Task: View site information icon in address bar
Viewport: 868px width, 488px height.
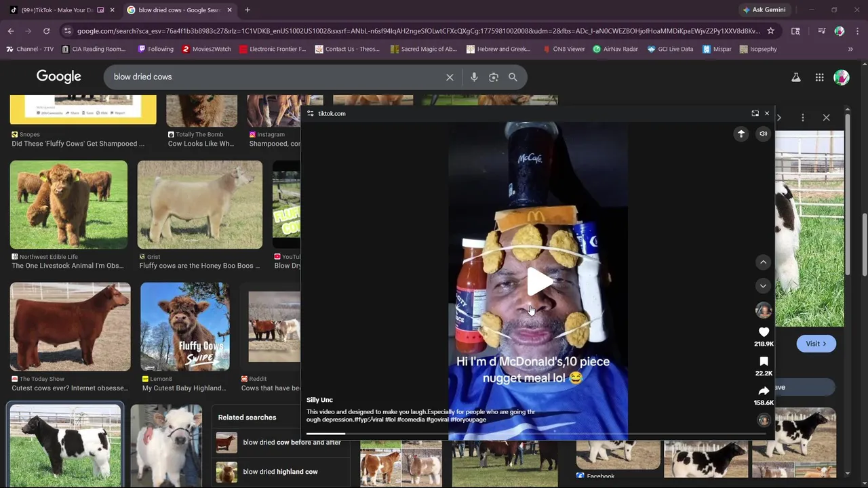Action: click(66, 31)
